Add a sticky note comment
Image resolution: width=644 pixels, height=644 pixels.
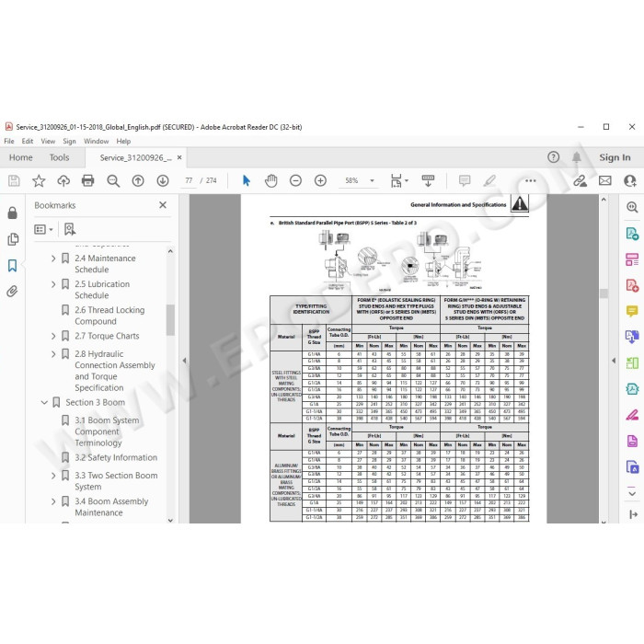click(465, 180)
